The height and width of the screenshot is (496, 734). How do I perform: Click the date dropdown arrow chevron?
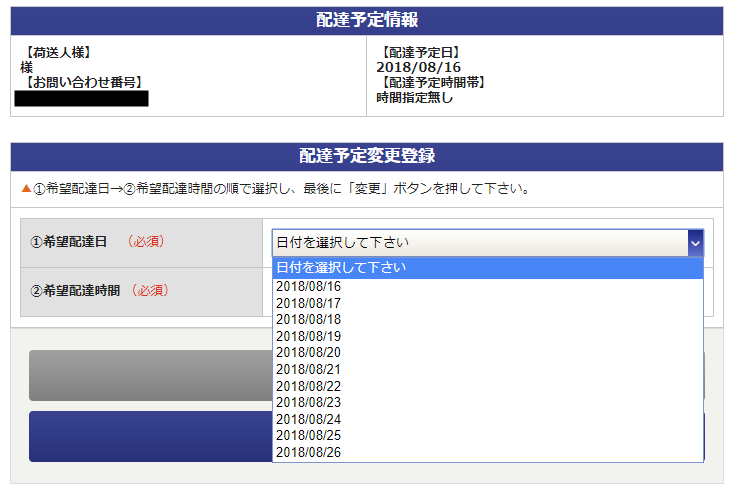[695, 242]
